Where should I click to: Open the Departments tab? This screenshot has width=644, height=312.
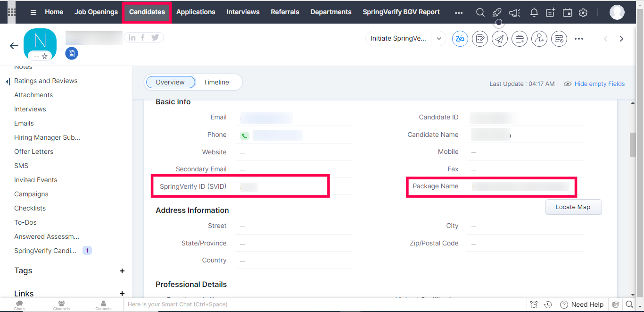331,12
